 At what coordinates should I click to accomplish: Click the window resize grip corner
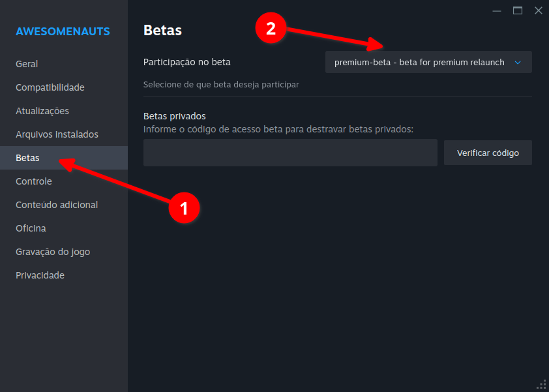click(x=541, y=384)
